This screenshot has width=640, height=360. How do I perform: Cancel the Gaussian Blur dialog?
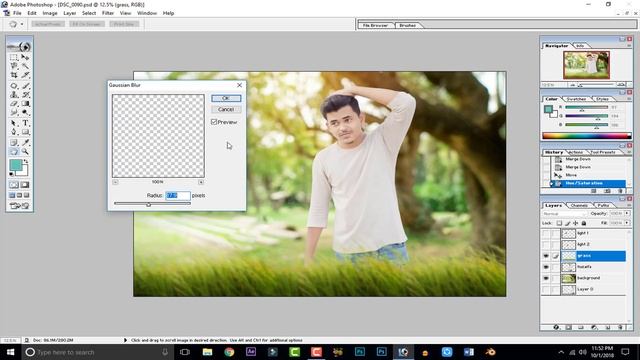(226, 109)
